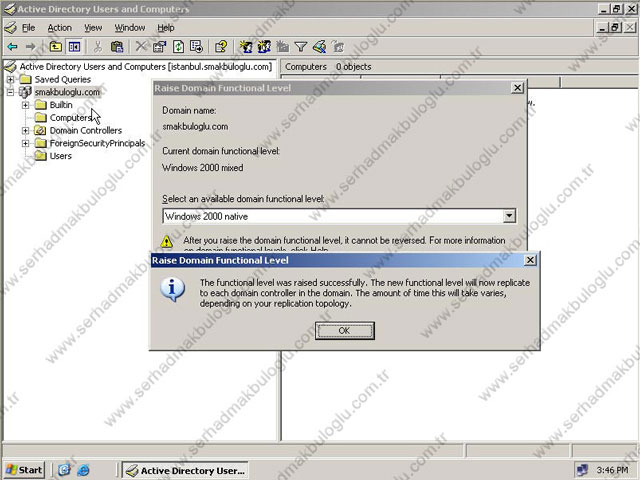
Task: Click the Filter funnel toolbar icon
Action: click(301, 47)
